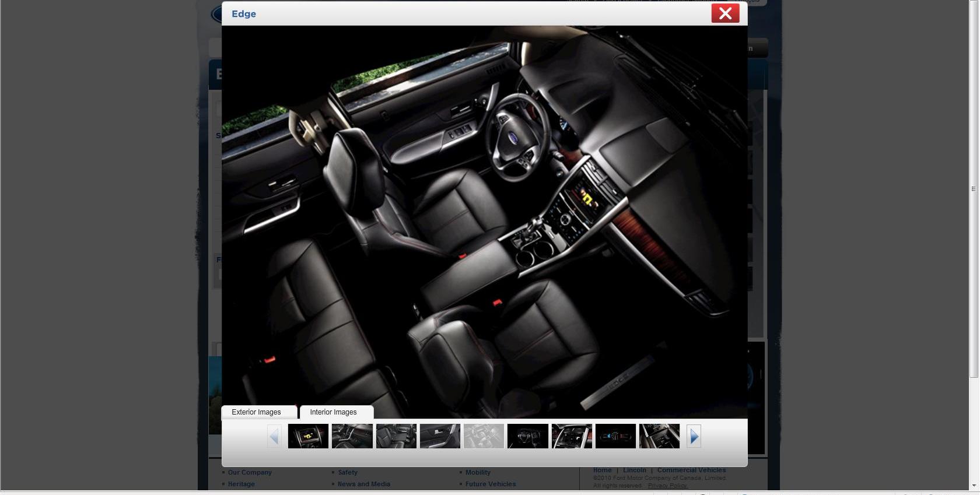
Task: Open fourth thumbnail showing door handle
Action: click(x=440, y=436)
